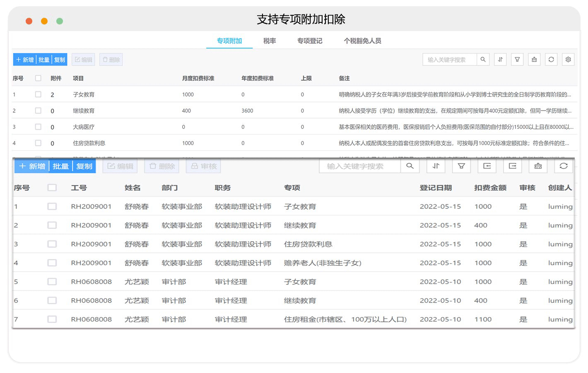Screen dimensions: 588x373
Task: Open settings gear in the upper toolbar
Action: pyautogui.click(x=568, y=60)
